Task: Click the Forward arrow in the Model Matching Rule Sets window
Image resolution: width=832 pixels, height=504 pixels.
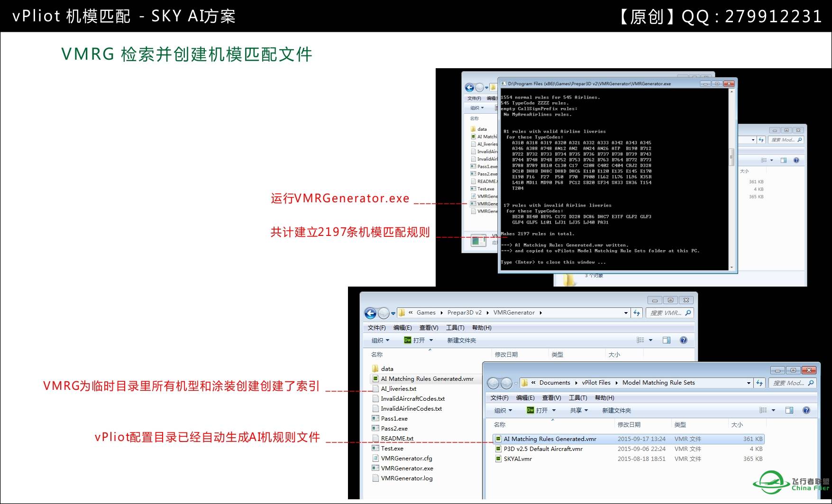Action: pos(506,383)
